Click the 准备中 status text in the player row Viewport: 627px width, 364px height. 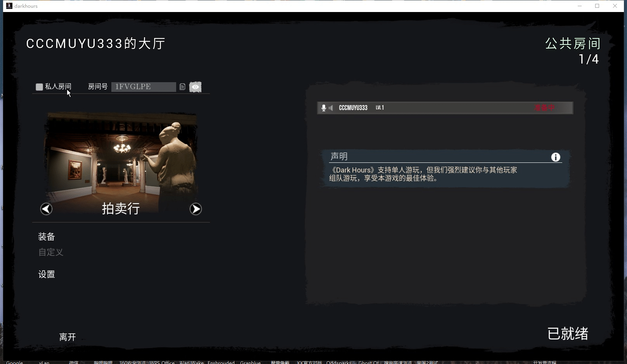pos(544,108)
